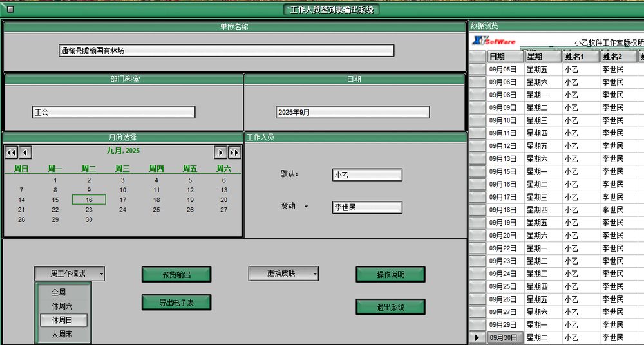Click 星期六 cell in the 09月13日 row
Screen dimensions: 644x345
543,158
